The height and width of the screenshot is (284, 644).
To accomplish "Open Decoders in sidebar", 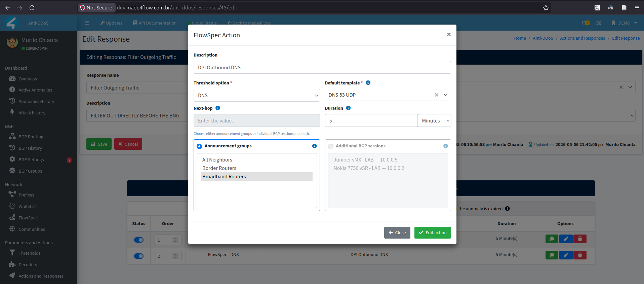I will pyautogui.click(x=28, y=264).
